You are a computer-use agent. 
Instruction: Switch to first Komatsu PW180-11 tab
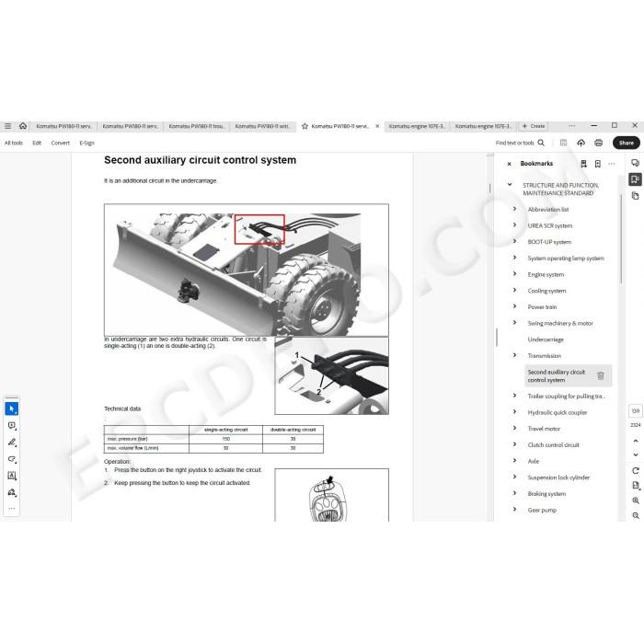coord(63,126)
